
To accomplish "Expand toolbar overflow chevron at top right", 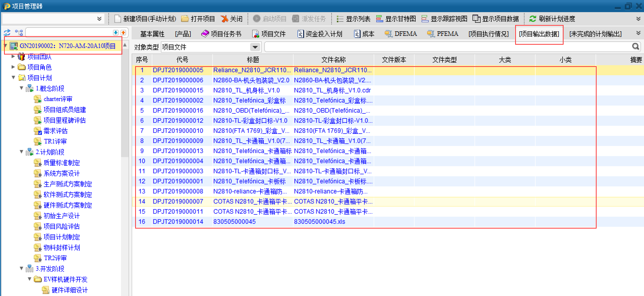I will (x=638, y=19).
